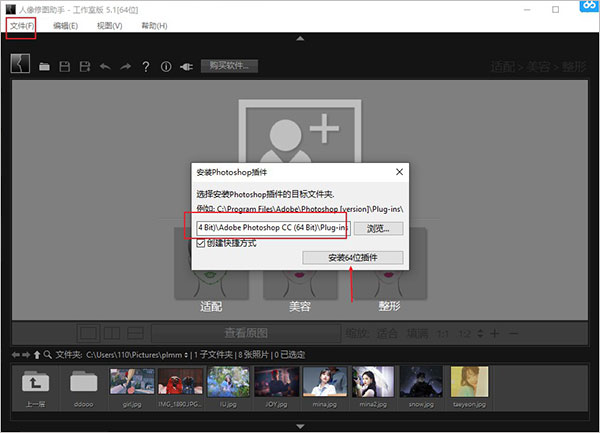Click the save-as floppy icon
Screen dimensions: 600x433
[x=85, y=67]
